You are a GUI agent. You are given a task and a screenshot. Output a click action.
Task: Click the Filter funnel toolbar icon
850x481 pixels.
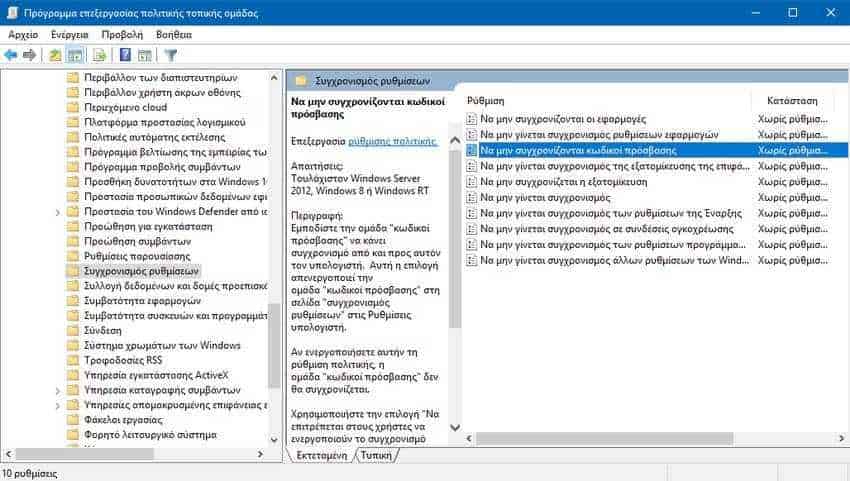click(x=171, y=55)
